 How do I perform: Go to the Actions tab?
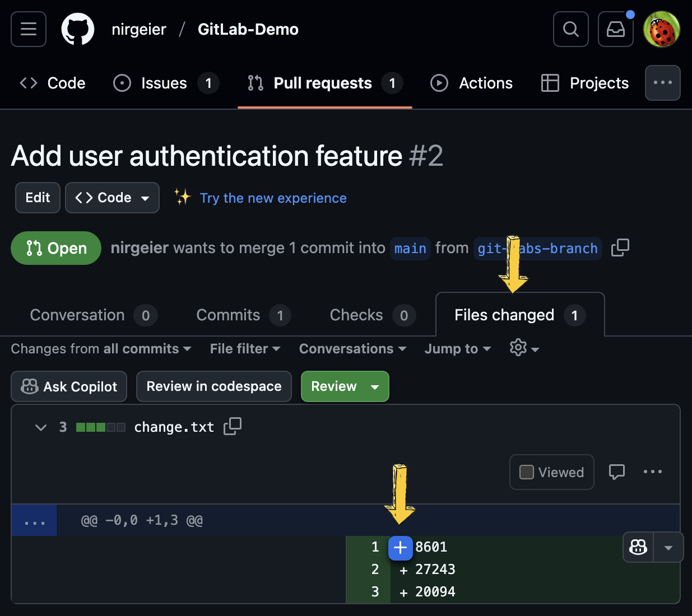(472, 83)
